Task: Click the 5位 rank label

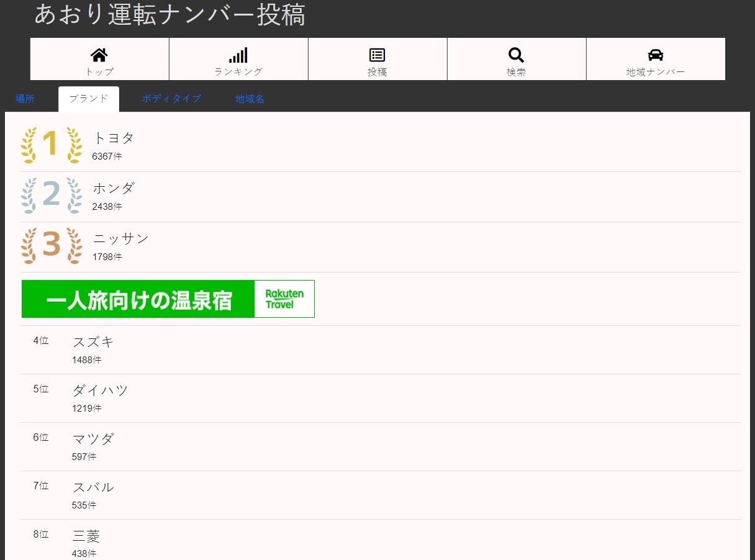Action: coord(41,389)
